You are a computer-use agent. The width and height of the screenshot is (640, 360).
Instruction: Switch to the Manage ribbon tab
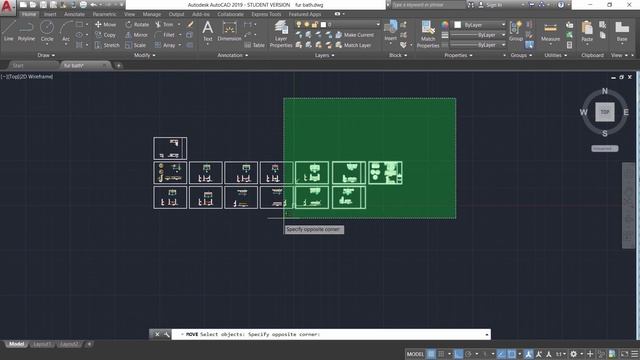[x=151, y=14]
